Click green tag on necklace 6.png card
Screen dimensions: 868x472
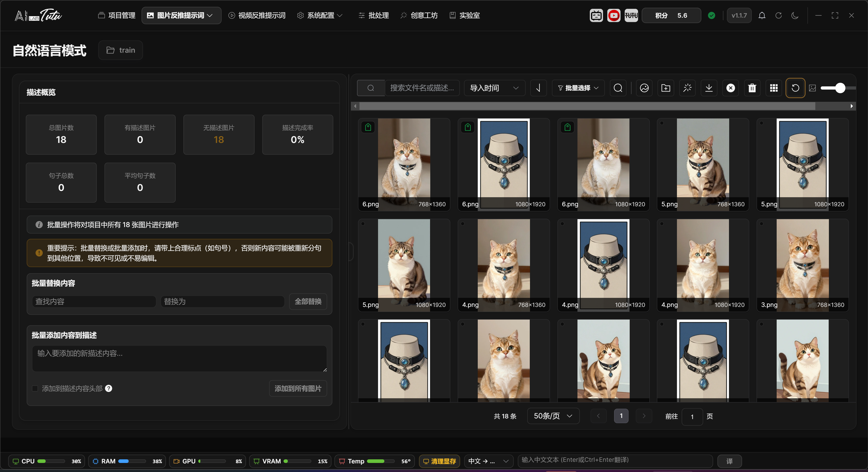click(x=468, y=127)
